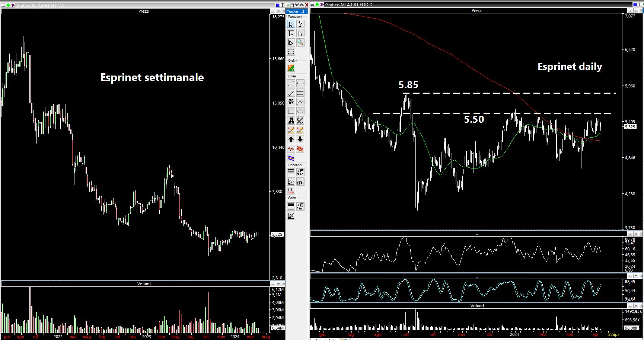Click the 18,275 value on weekly price axis
The width and height of the screenshot is (644, 340).
point(278,17)
